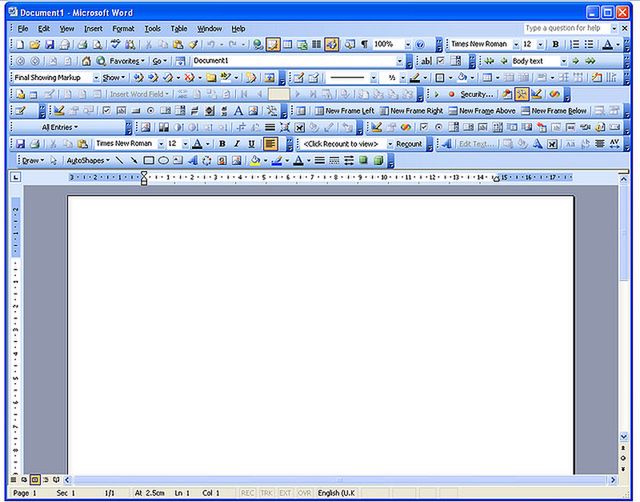This screenshot has width=640, height=502.
Task: Expand the Body text outline level dropdown
Action: click(x=564, y=61)
